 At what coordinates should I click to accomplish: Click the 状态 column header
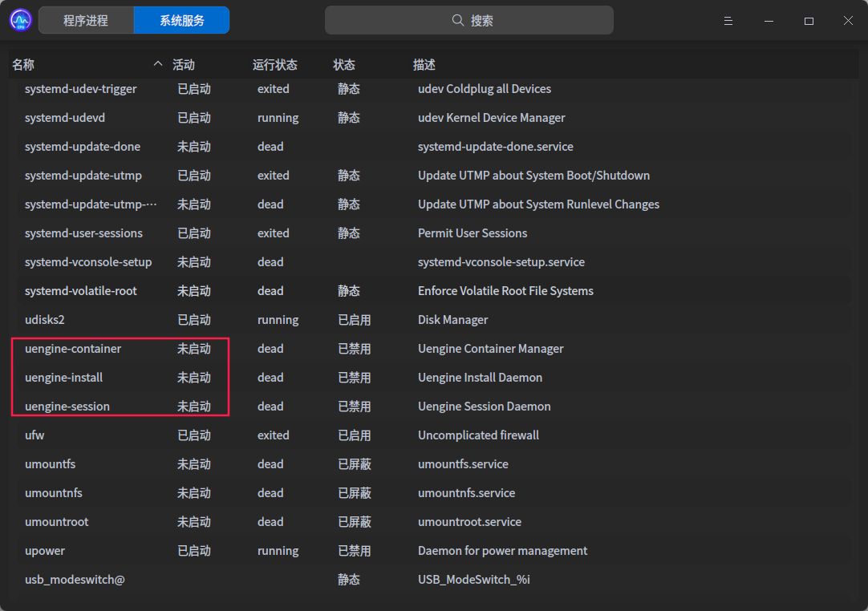pos(344,65)
